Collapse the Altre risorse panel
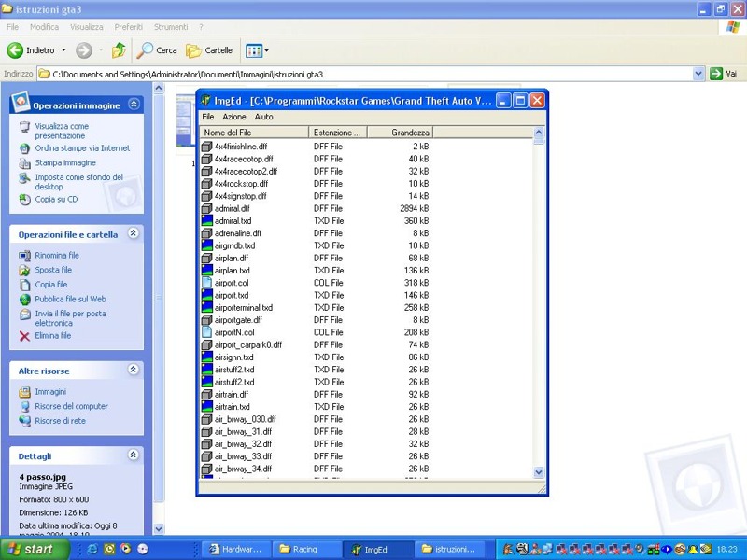Viewport: 747px width, 560px height. point(134,370)
